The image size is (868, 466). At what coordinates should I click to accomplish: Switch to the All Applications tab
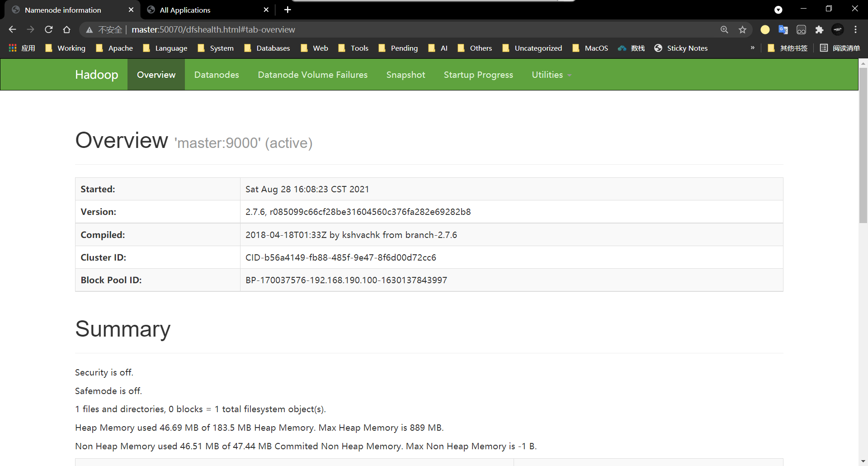[x=207, y=10]
